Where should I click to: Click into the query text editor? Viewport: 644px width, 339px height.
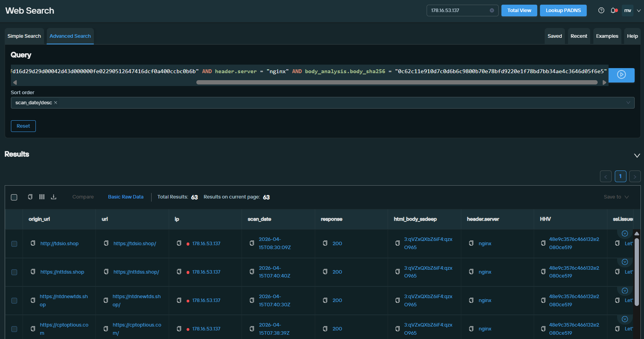(x=309, y=72)
